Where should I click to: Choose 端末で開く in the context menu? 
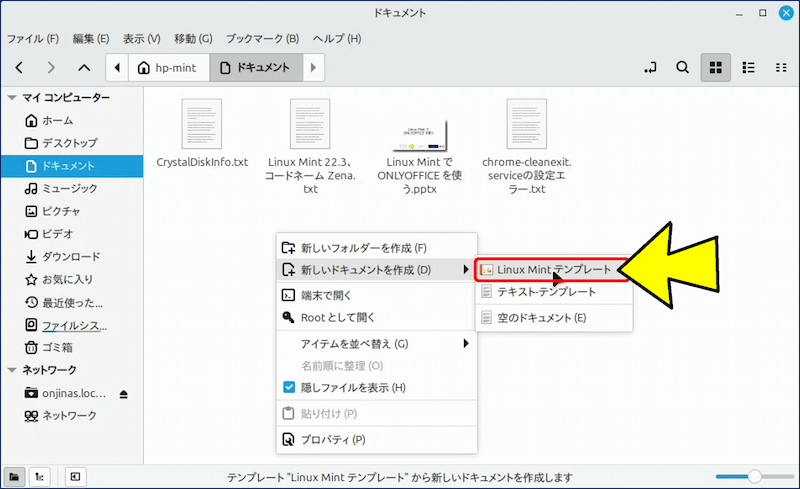pyautogui.click(x=377, y=295)
